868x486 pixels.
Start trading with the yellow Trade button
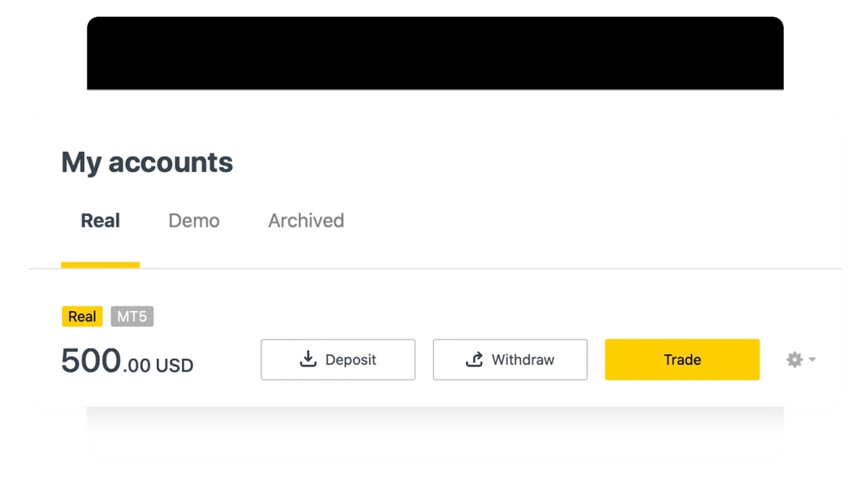tap(682, 360)
